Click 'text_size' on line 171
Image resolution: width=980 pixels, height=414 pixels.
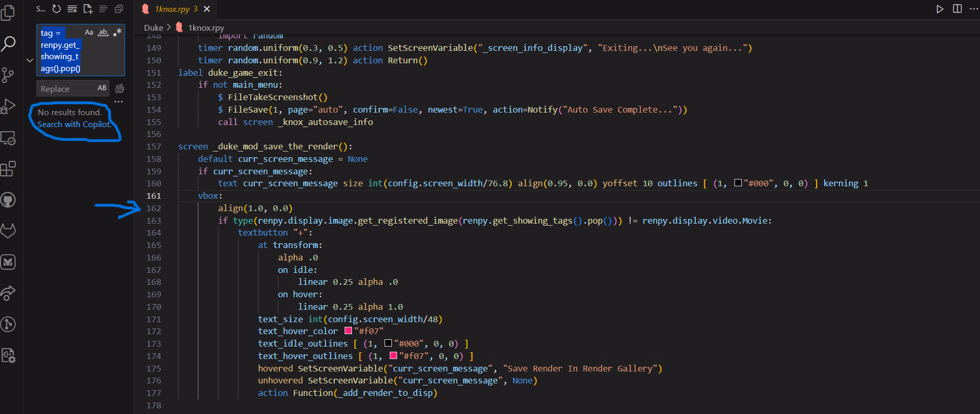pyautogui.click(x=280, y=319)
